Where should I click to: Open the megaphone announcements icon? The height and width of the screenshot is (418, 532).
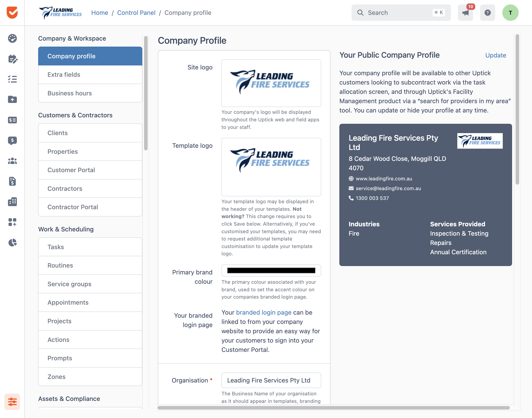(465, 13)
